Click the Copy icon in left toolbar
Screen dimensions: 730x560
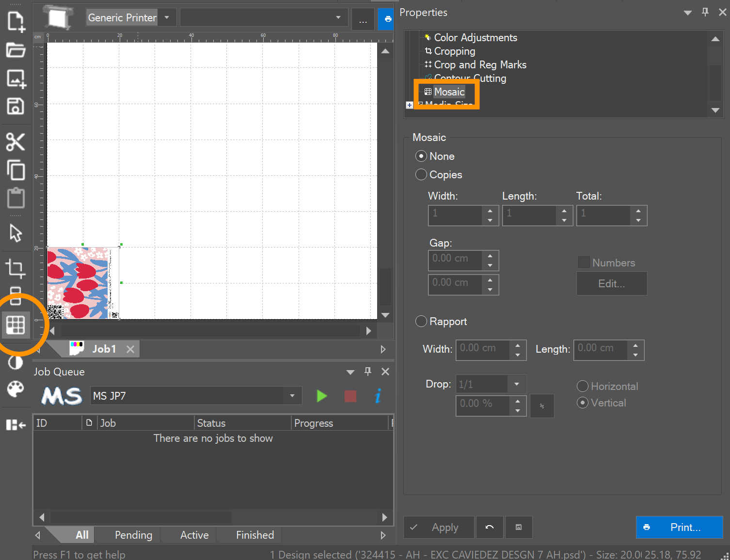(16, 170)
